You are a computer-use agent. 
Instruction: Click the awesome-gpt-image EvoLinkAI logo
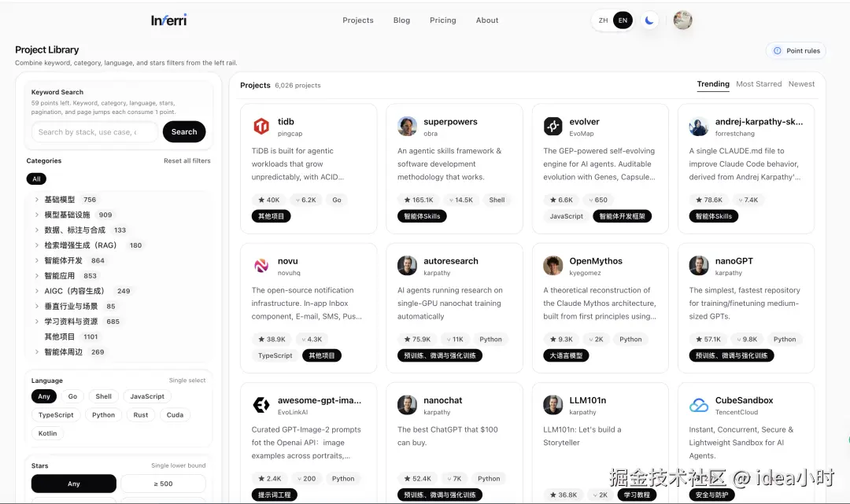point(261,405)
